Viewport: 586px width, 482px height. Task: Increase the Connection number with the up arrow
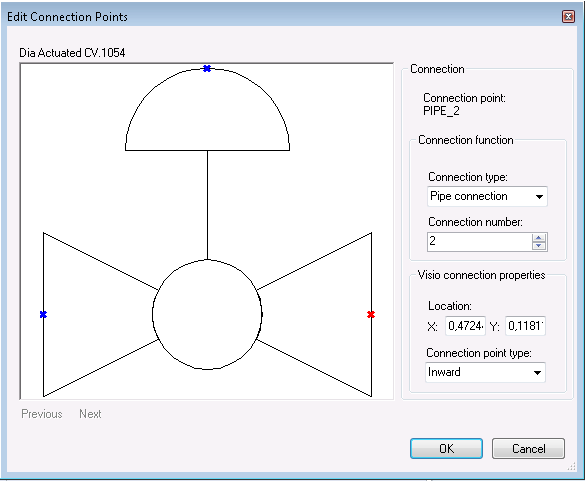pos(539,238)
